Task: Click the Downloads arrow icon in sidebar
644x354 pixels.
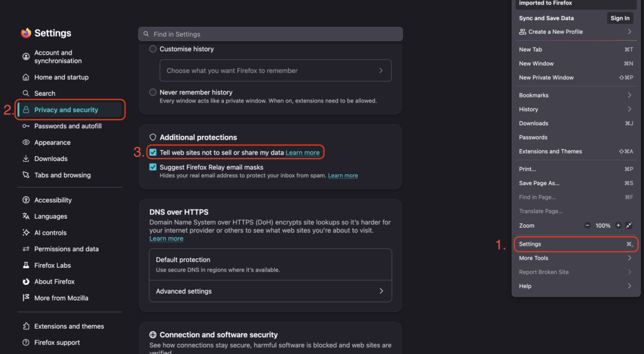Action: 26,158
